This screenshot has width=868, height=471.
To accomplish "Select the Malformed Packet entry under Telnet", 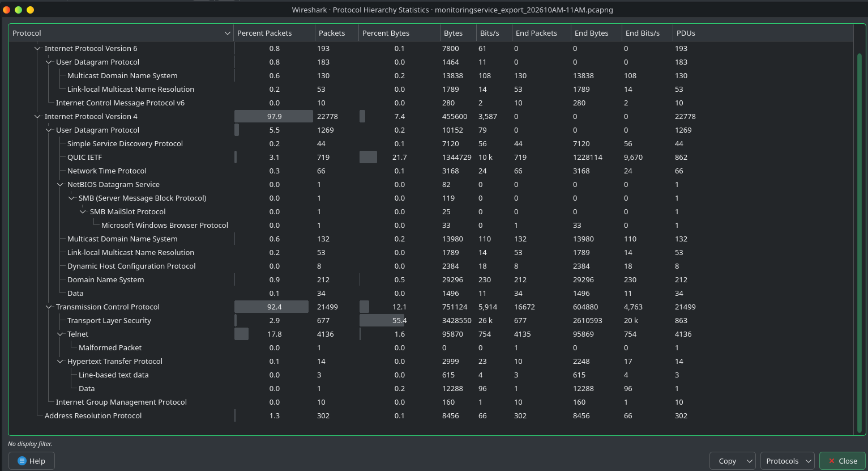I will 110,347.
